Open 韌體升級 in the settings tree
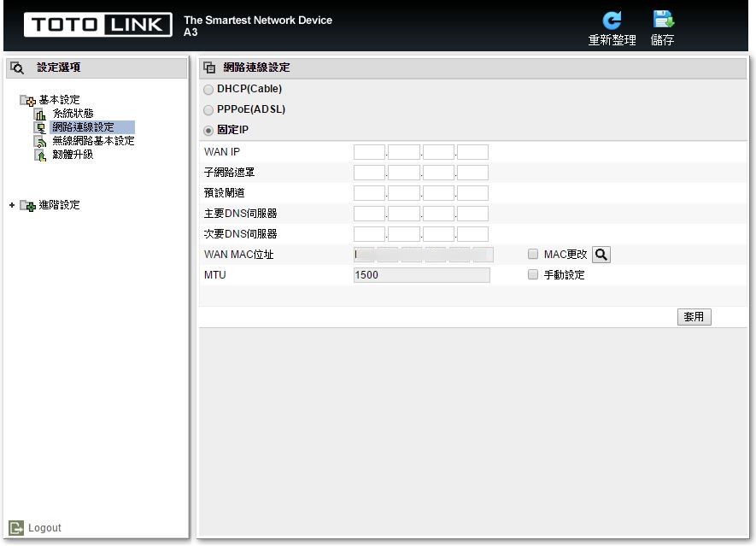Image resolution: width=756 pixels, height=546 pixels. point(73,155)
